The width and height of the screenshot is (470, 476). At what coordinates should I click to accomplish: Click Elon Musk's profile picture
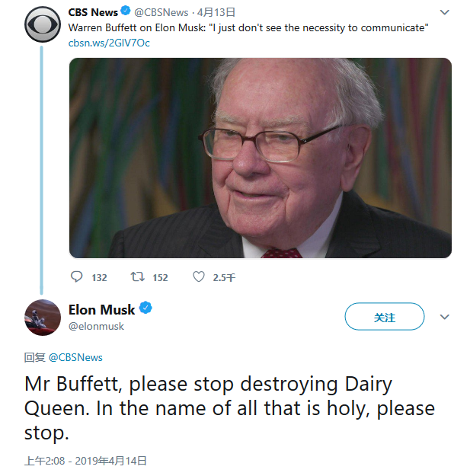(43, 317)
